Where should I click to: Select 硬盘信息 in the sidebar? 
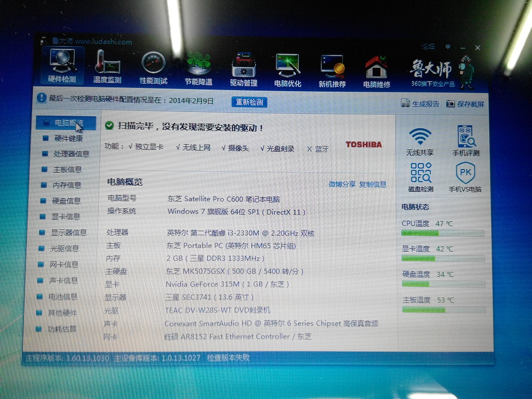pyautogui.click(x=66, y=201)
